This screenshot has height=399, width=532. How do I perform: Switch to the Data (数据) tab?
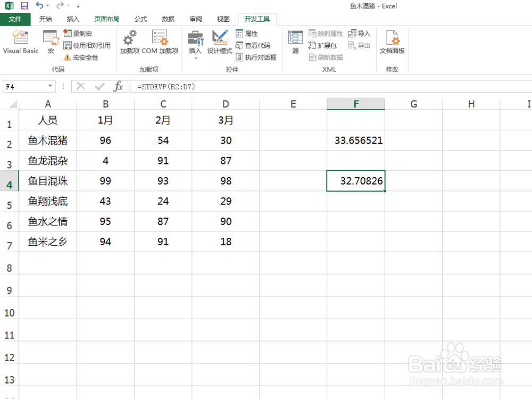tap(168, 19)
